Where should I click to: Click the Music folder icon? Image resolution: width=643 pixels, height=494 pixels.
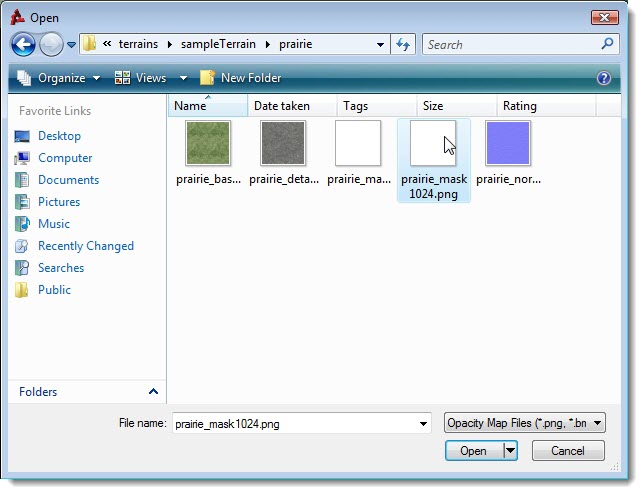(x=22, y=224)
